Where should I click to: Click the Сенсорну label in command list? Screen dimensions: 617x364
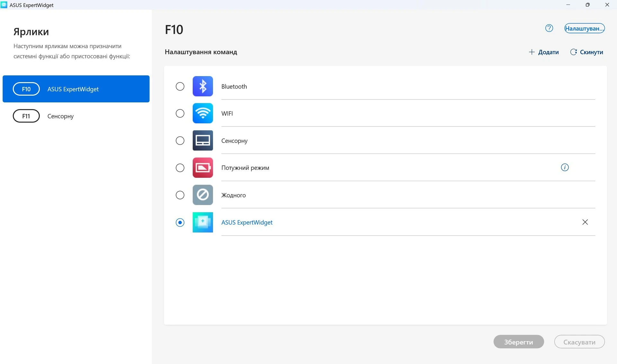[234, 141]
